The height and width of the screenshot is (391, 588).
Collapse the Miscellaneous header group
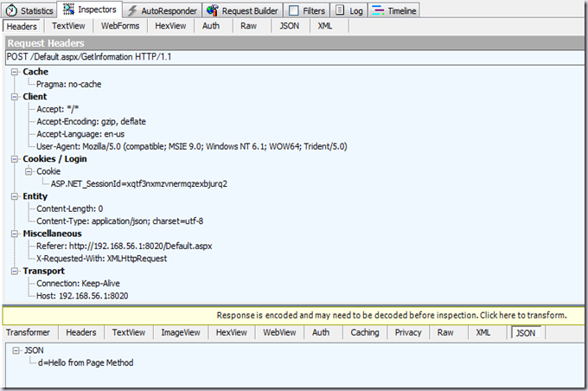coord(15,234)
